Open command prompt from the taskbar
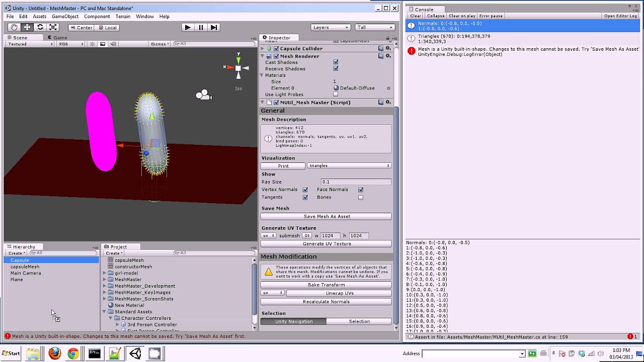Screen dimensions: 644x362 [94, 354]
